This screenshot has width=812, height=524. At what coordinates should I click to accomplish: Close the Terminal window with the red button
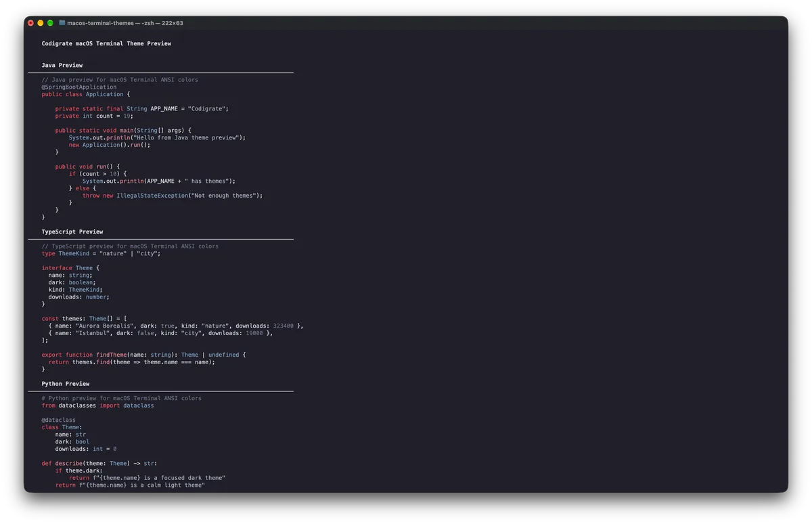click(30, 23)
